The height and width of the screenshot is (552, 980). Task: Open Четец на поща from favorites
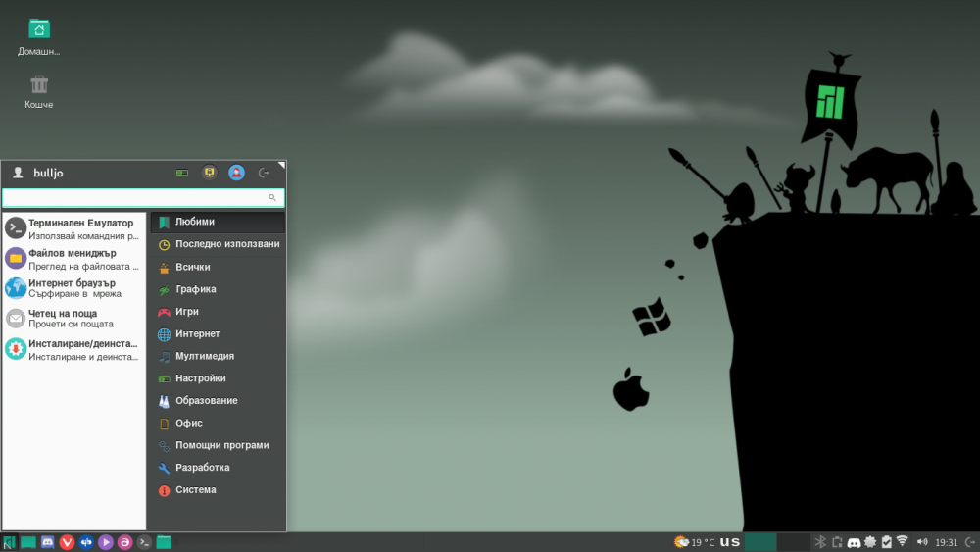pos(74,319)
